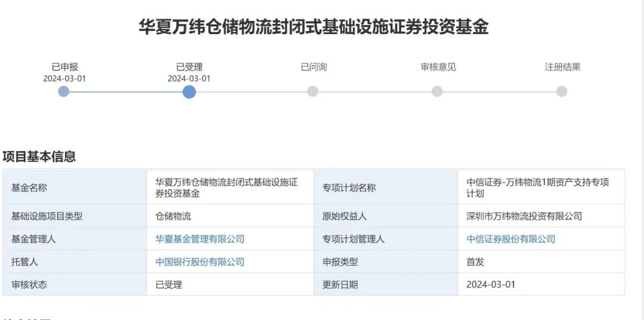644x320 pixels.
Task: Click the 基金名称 label cell
Action: (x=75, y=187)
